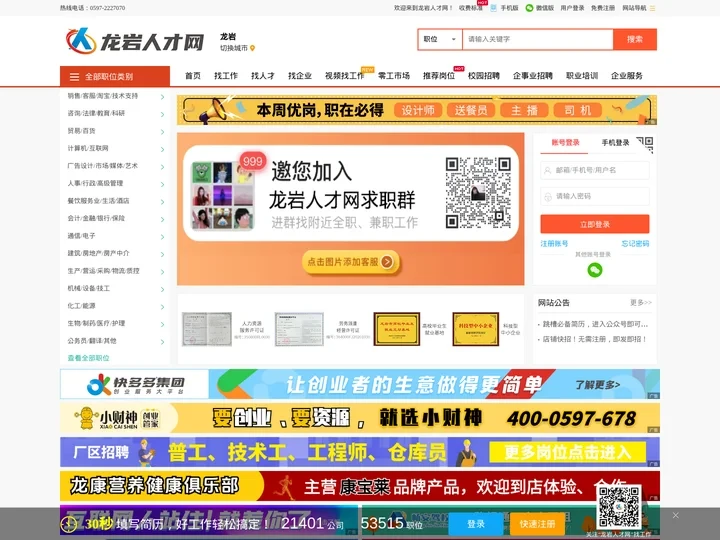
Task: Open 职业培训 nav item
Action: [582, 76]
